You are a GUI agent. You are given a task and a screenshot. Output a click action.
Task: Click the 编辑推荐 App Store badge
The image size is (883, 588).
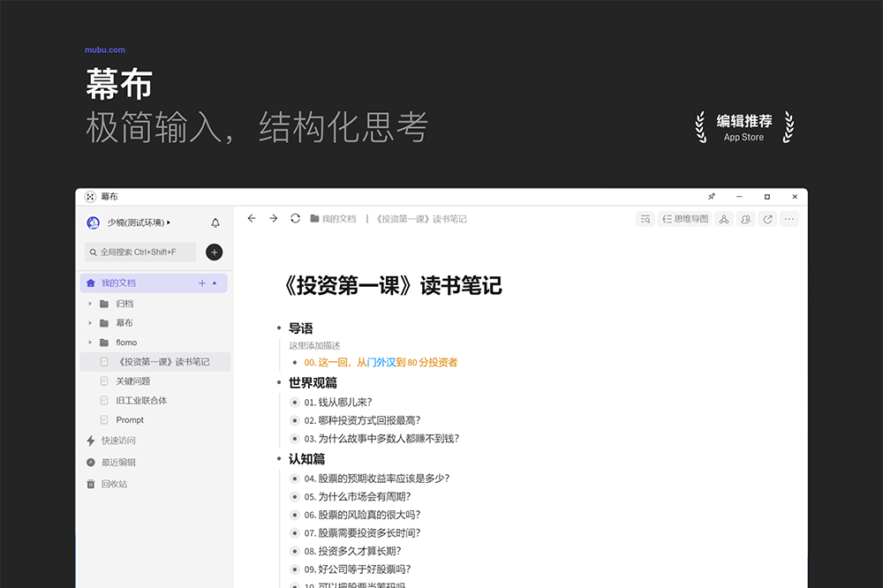click(744, 126)
